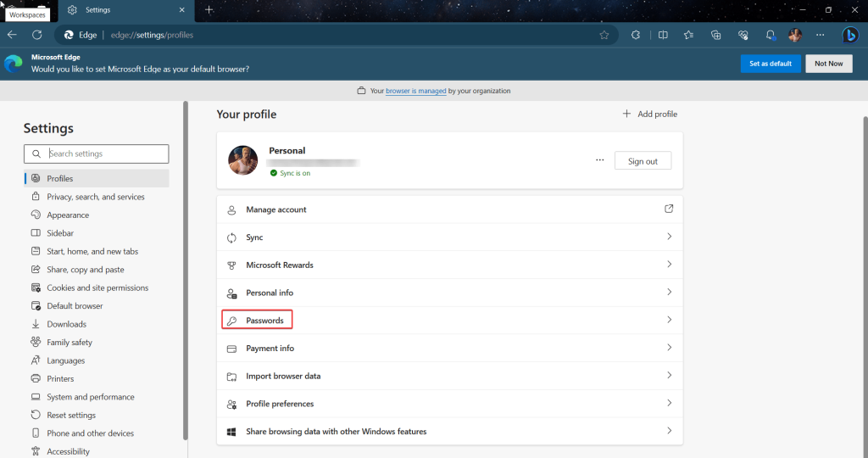
Task: Add this page to favorites star icon
Action: click(x=604, y=35)
